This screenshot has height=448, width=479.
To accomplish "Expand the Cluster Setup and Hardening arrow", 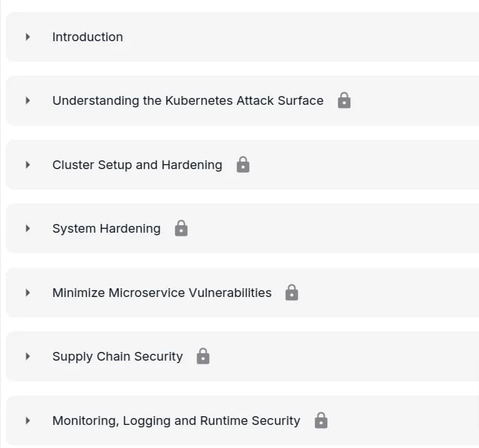I will [x=28, y=165].
